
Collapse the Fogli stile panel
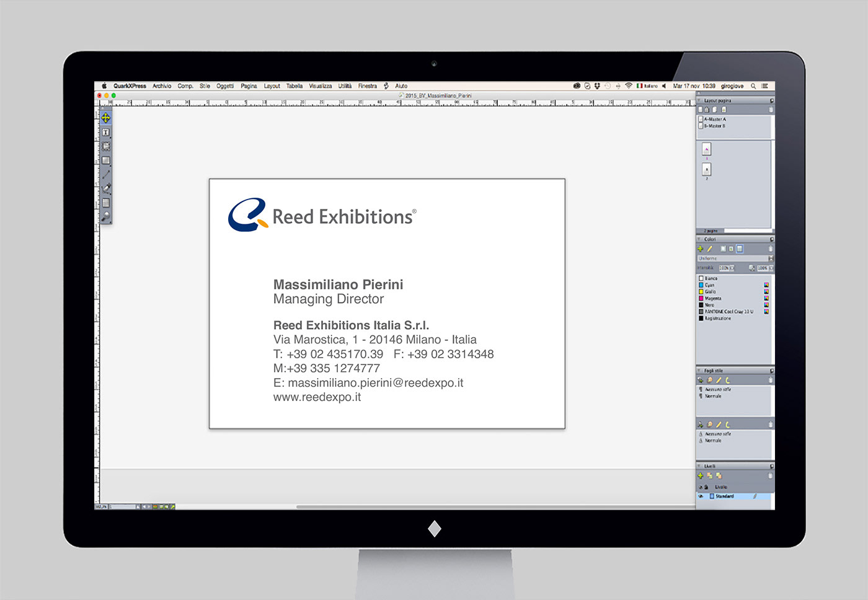pyautogui.click(x=699, y=371)
